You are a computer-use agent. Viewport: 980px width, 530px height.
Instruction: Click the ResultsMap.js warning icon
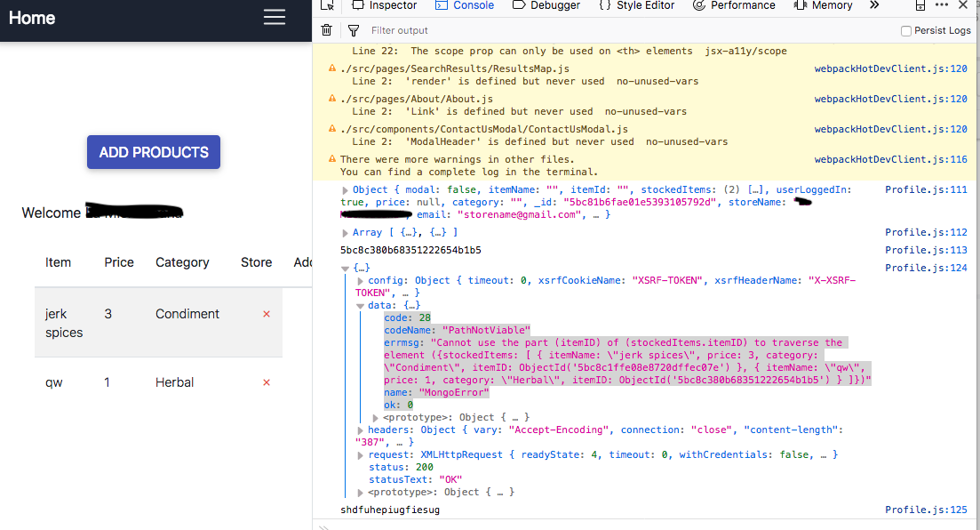coord(332,68)
